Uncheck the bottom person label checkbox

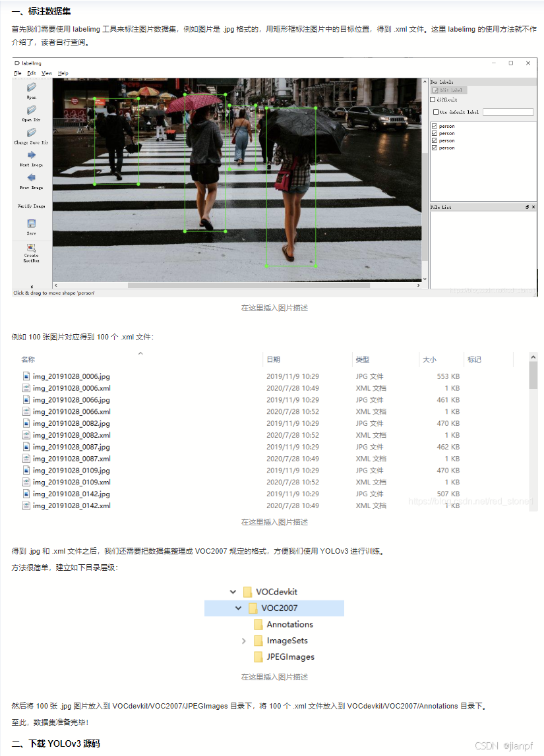(x=435, y=148)
